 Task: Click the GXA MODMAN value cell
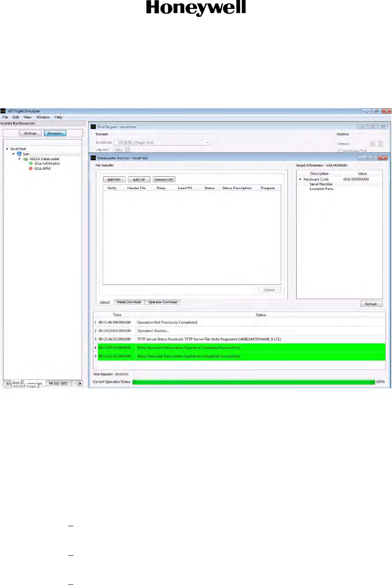(x=356, y=179)
